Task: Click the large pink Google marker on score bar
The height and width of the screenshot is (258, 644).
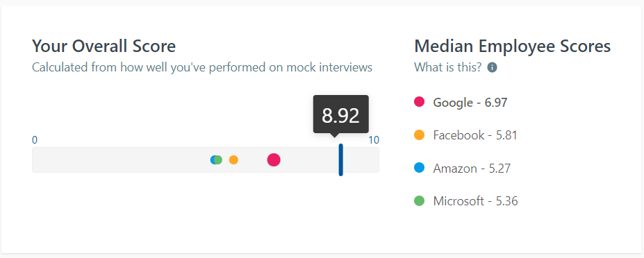Action: [x=274, y=160]
